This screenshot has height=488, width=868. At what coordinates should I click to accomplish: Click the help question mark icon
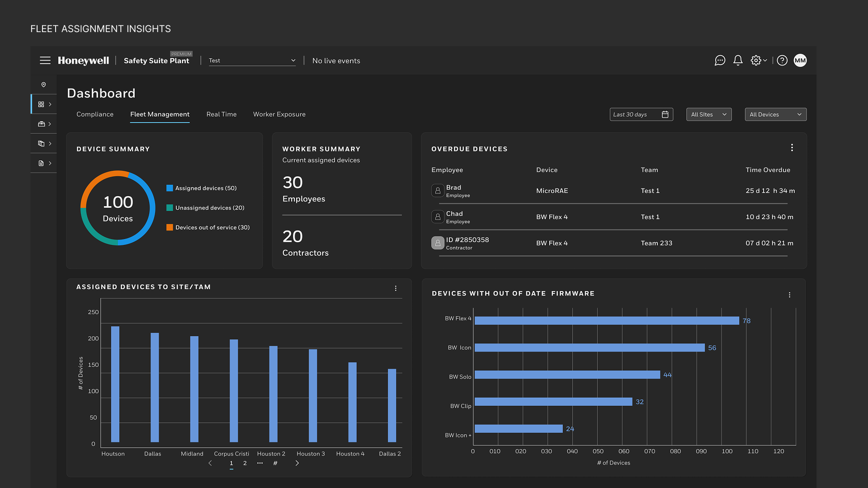click(782, 61)
